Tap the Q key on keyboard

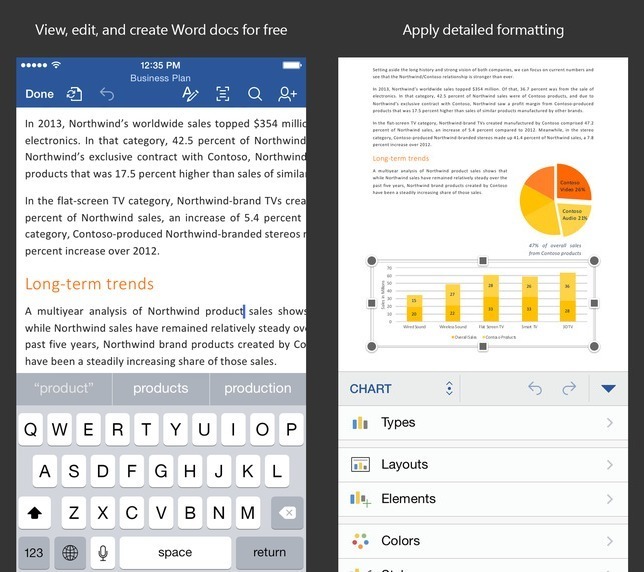point(30,430)
